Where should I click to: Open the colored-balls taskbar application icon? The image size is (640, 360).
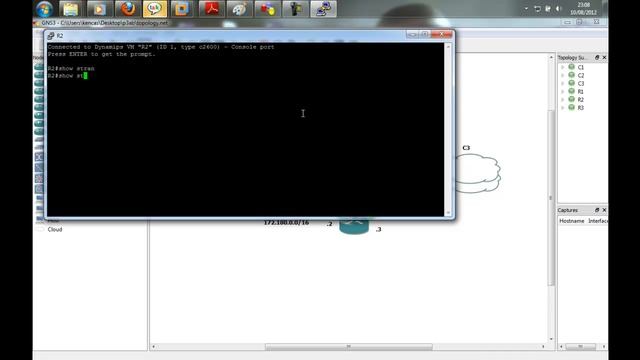tap(267, 9)
